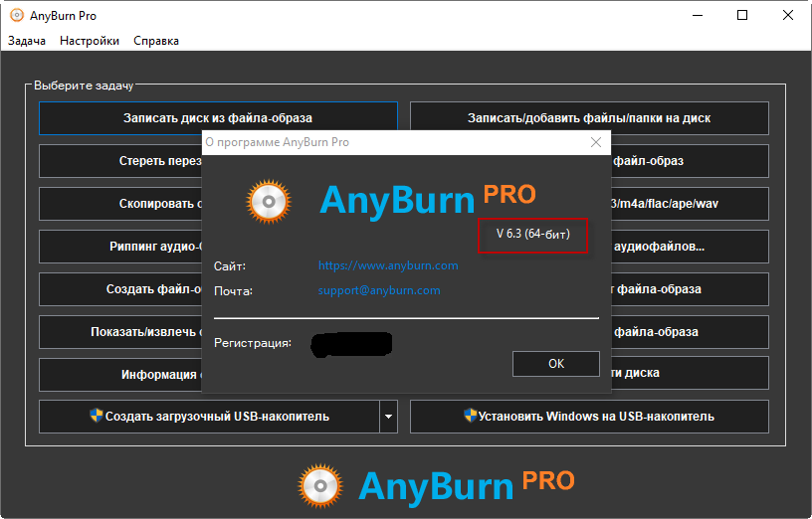Click the Показать/извлечь button
Screen dimensions: 812x519
click(120, 332)
